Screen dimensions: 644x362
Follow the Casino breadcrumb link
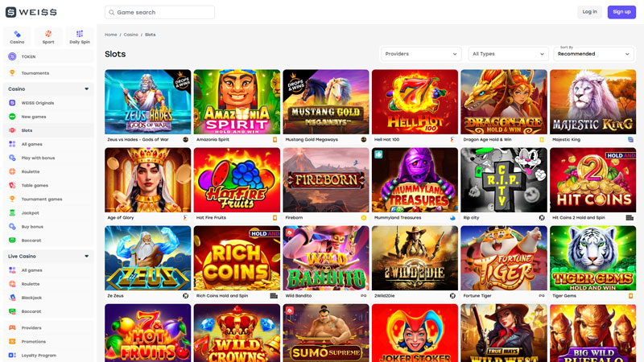click(130, 35)
